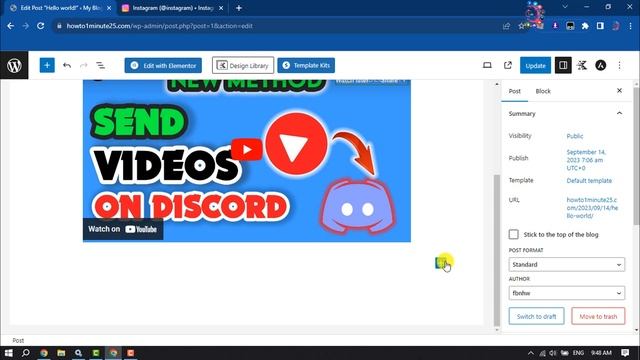
Task: Open the tab search dropdown arrow
Action: (x=565, y=7)
